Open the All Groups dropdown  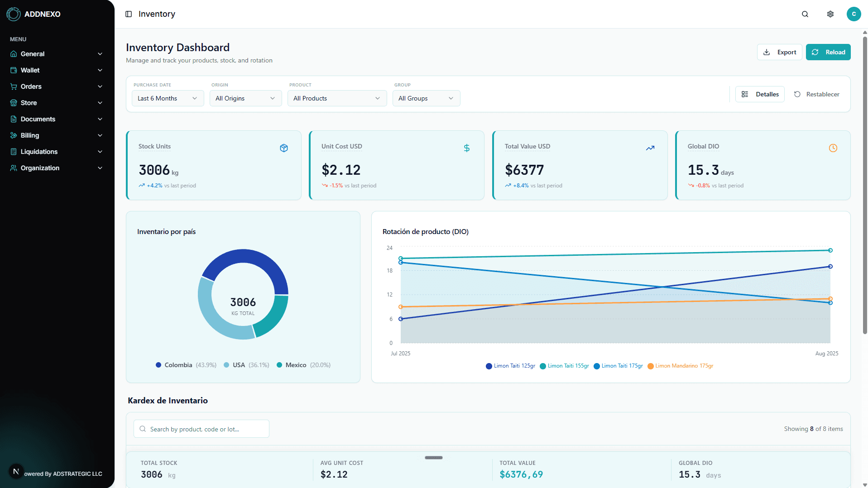coord(426,98)
